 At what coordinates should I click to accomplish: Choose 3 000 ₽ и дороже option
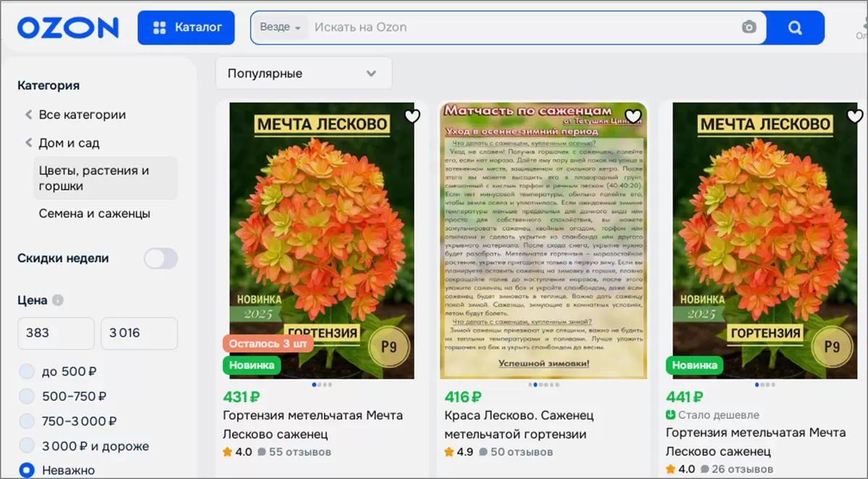pyautogui.click(x=27, y=446)
